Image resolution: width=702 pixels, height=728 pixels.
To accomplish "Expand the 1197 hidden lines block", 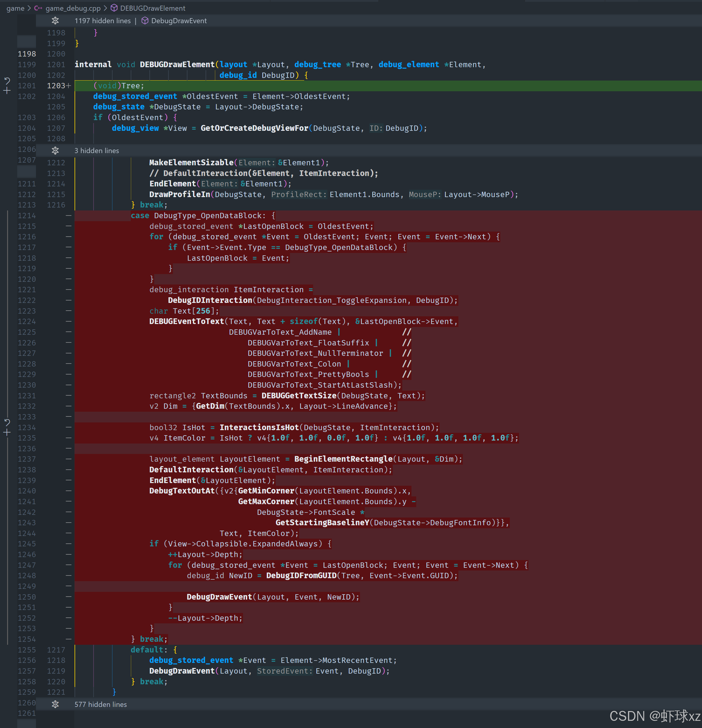I will tap(55, 21).
